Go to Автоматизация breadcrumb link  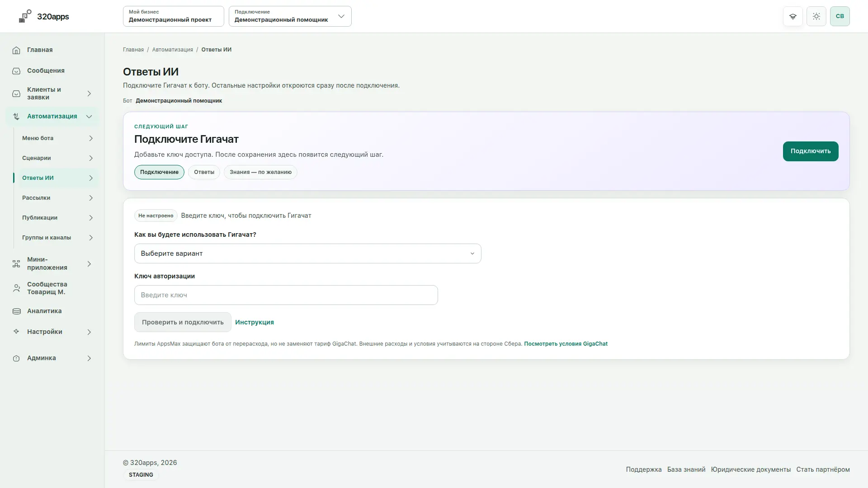pos(172,50)
